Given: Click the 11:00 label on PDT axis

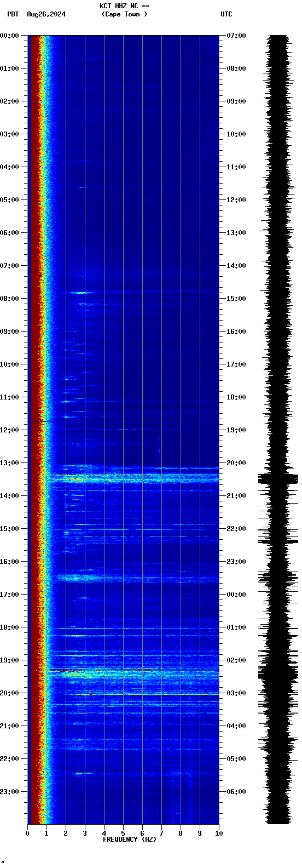Looking at the screenshot, I should point(9,397).
